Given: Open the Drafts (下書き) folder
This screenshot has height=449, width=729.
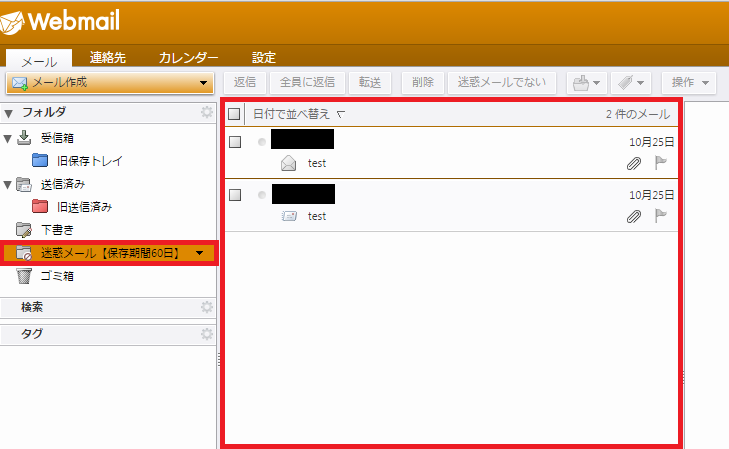Looking at the screenshot, I should [58, 230].
